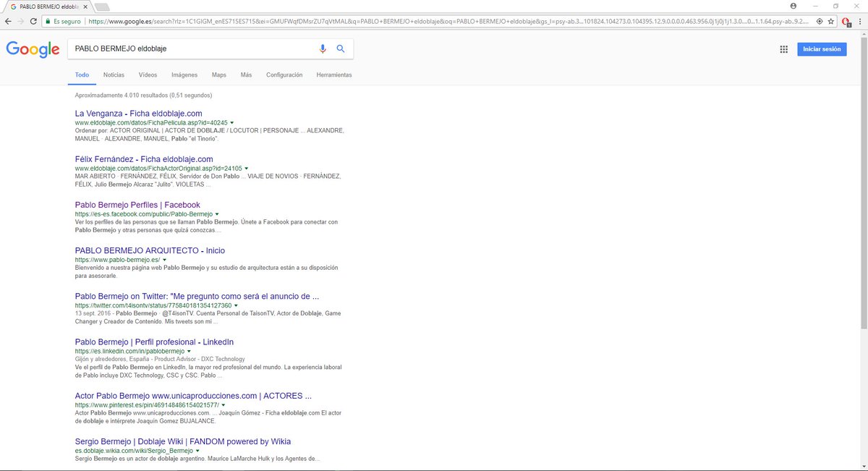868x471 pixels.
Task: Open the Maps tab
Action: click(219, 75)
